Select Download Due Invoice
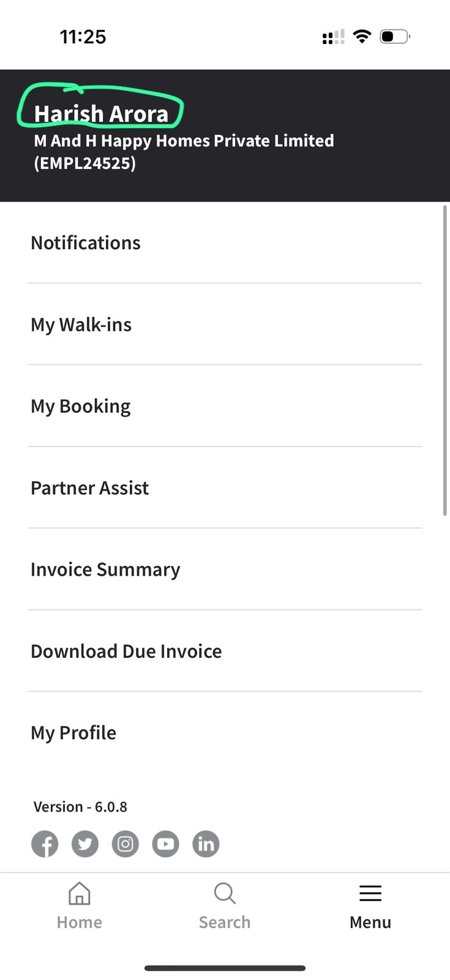 (x=126, y=651)
